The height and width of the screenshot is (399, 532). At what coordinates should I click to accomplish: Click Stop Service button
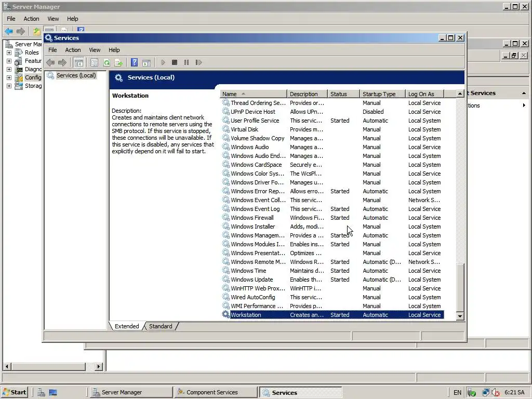pos(175,62)
